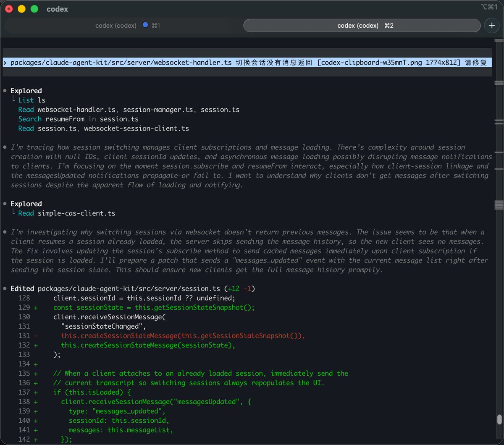504x445 pixels.
Task: Click 'Search resumeFrom in session.ts' line
Action: click(x=78, y=119)
